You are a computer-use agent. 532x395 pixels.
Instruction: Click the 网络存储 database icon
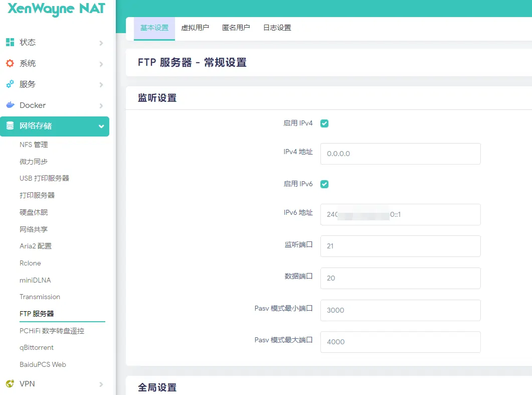click(10, 125)
